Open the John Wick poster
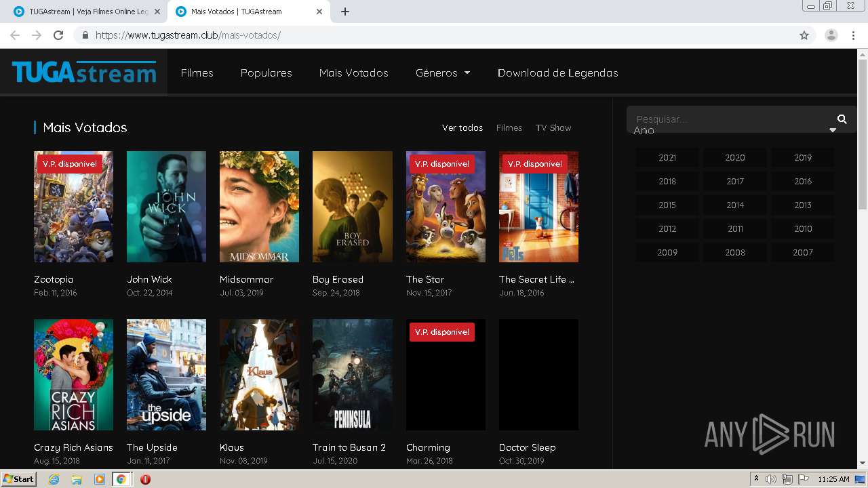 click(166, 207)
